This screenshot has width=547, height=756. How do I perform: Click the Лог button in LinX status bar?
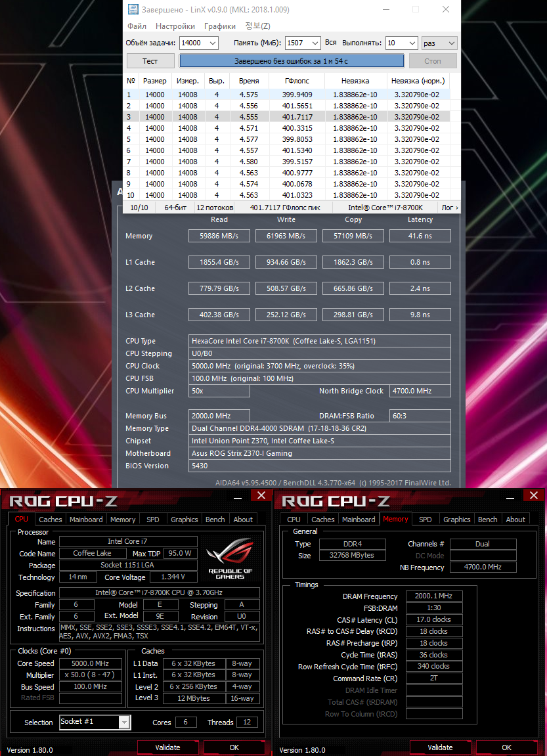(x=450, y=208)
